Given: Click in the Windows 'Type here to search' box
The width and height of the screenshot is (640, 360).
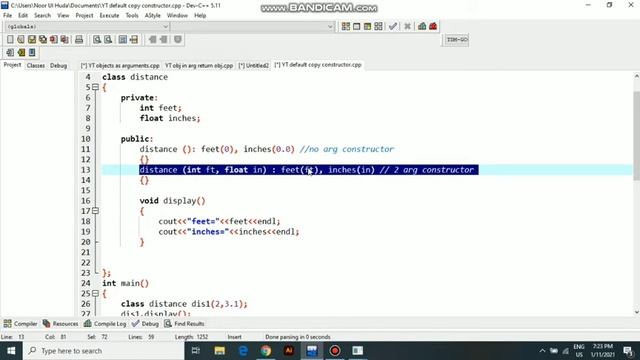Looking at the screenshot, I should click(x=104, y=351).
